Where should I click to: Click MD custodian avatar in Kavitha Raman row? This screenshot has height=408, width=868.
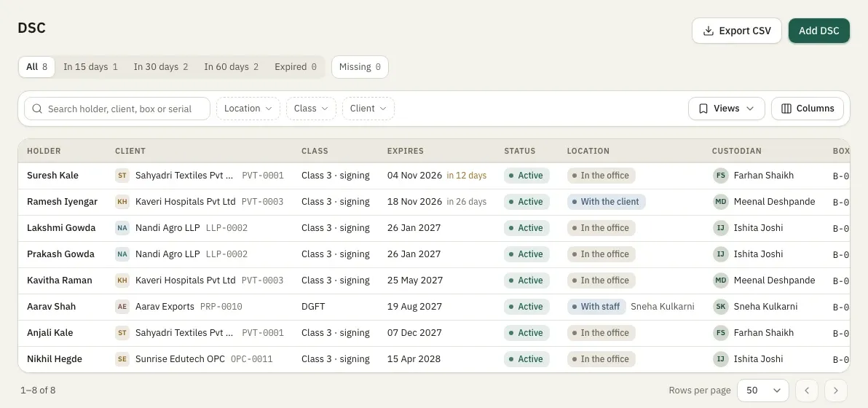pos(721,280)
